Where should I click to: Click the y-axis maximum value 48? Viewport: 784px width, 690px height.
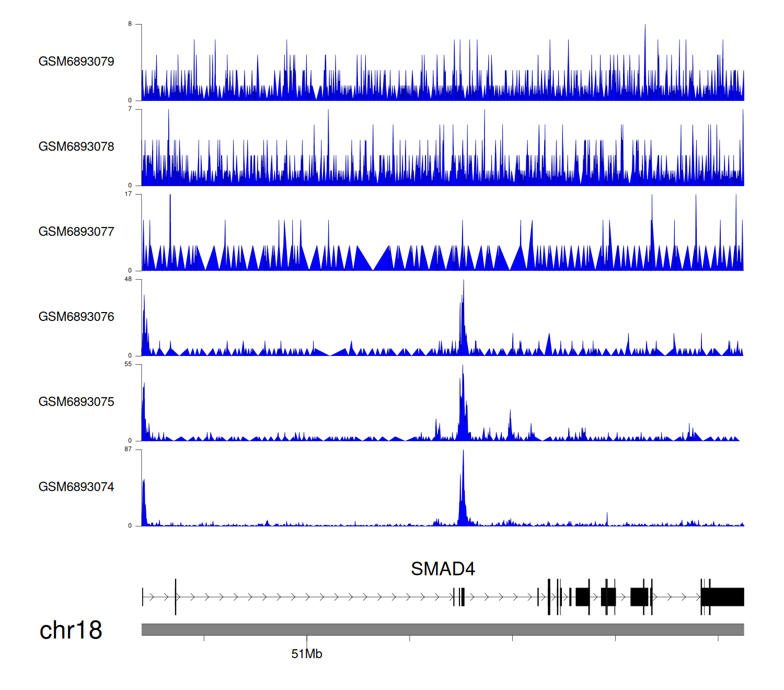click(128, 279)
